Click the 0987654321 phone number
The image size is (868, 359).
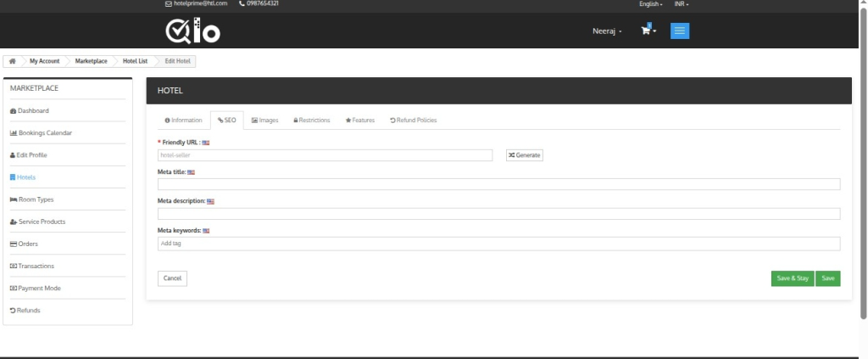tap(263, 3)
